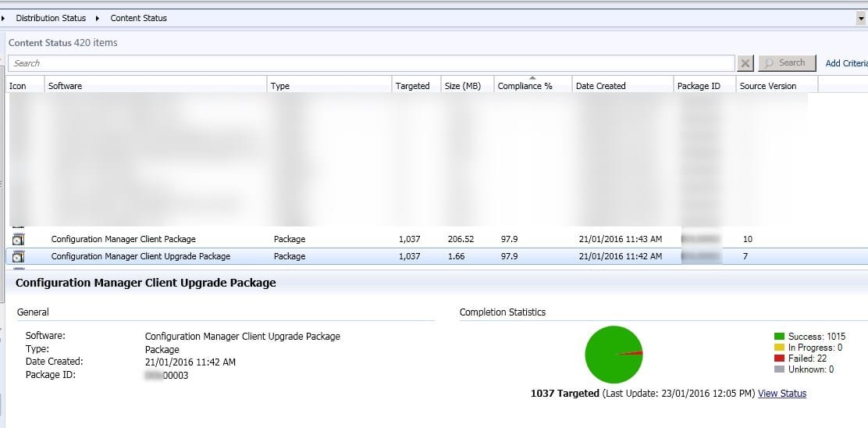Click source version 10 cell
Screen dimensions: 868x428
point(747,239)
